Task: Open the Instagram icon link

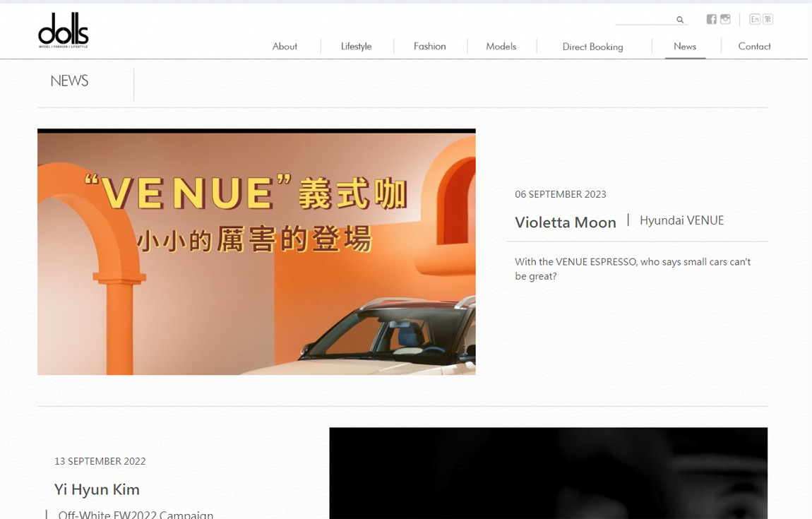Action: pyautogui.click(x=725, y=19)
